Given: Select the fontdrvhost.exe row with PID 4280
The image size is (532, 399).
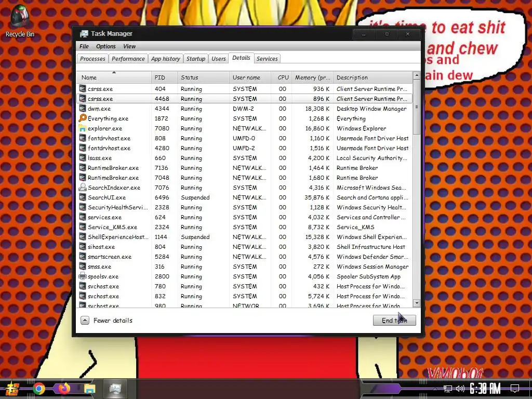Looking at the screenshot, I should [x=244, y=148].
